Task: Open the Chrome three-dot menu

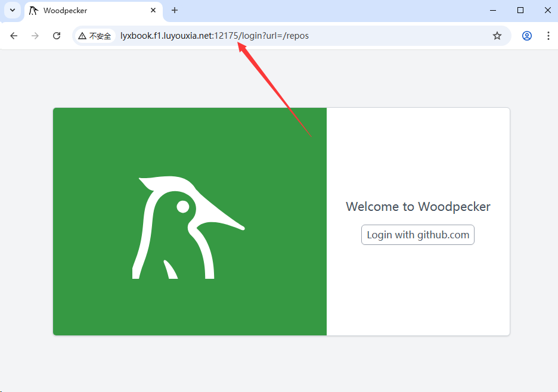Action: point(548,36)
